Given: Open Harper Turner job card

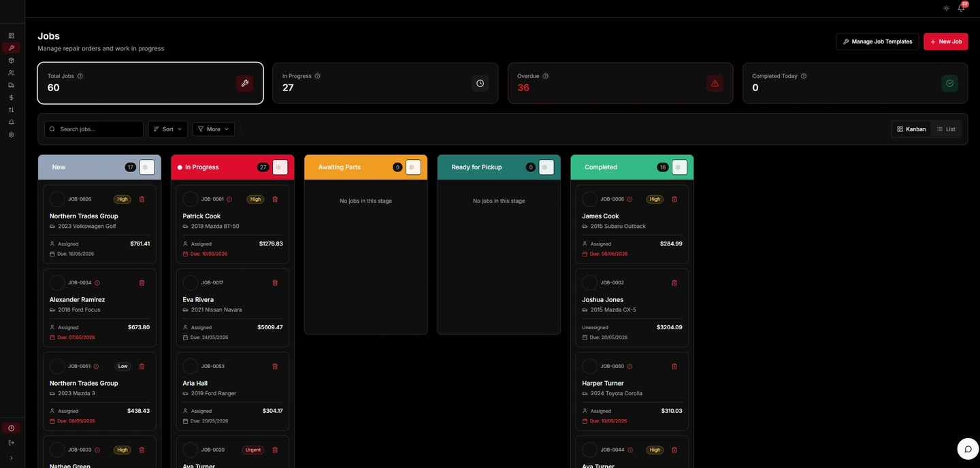Looking at the screenshot, I should click(632, 391).
